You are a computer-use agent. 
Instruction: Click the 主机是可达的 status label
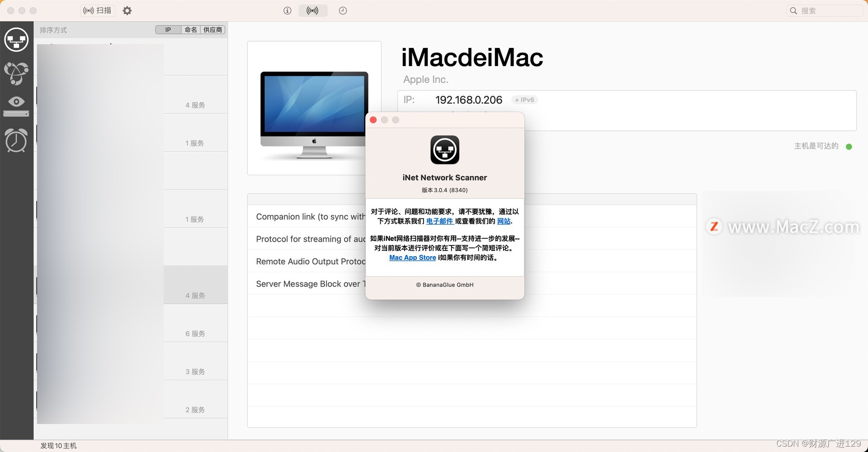(816, 146)
